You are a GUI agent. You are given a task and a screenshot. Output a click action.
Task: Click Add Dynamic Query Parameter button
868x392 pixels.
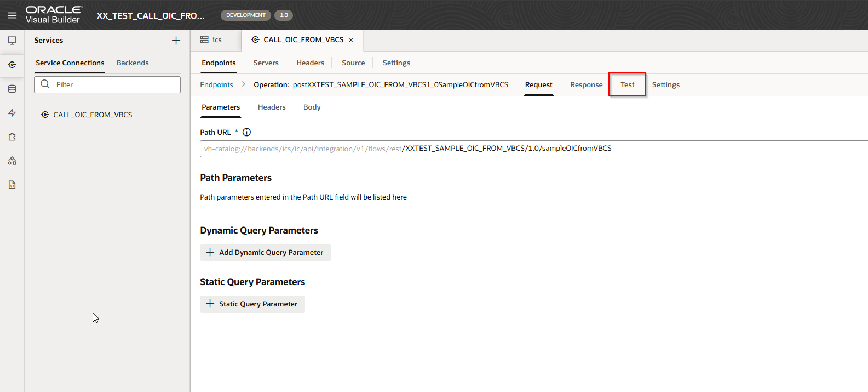click(265, 252)
